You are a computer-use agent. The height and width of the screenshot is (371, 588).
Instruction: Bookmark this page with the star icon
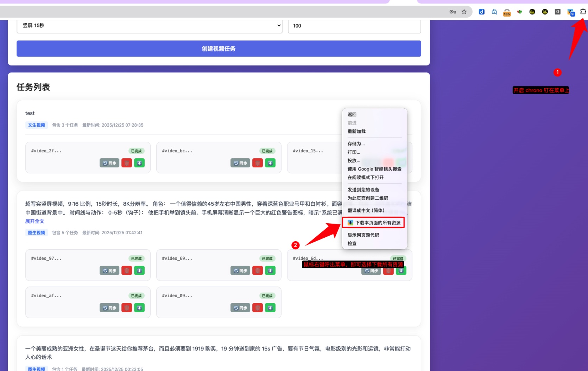click(464, 12)
